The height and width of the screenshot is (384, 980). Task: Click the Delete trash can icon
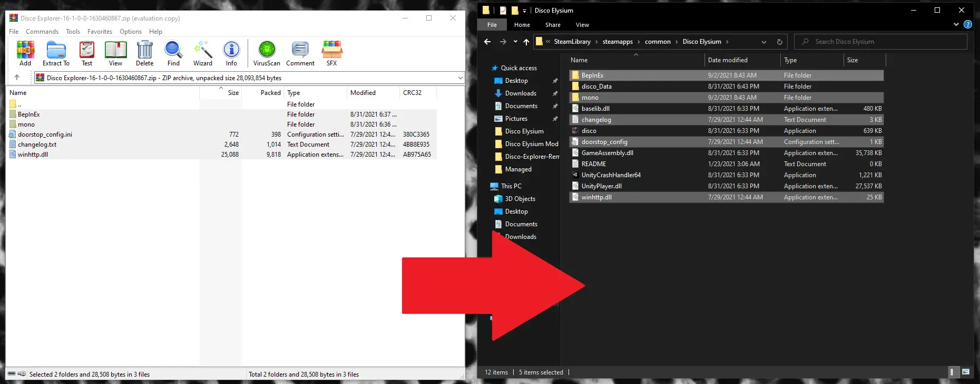(x=144, y=53)
